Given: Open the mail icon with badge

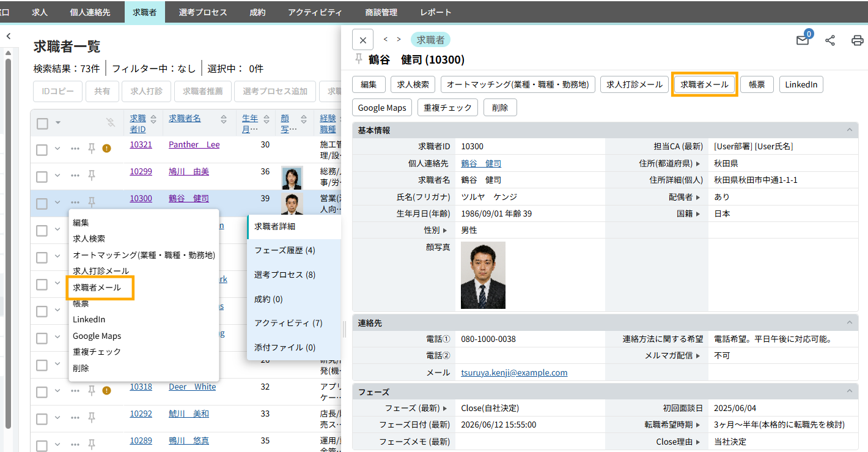Looking at the screenshot, I should (x=803, y=40).
